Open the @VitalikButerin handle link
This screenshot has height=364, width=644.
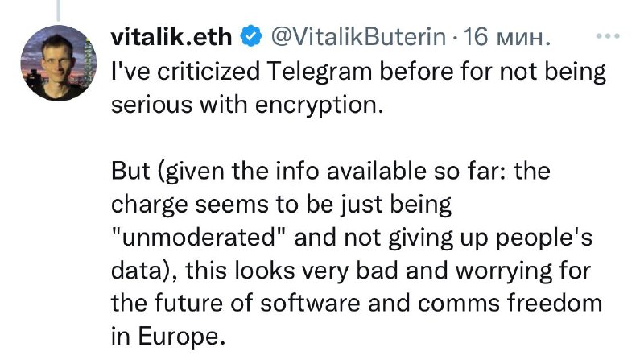(358, 36)
